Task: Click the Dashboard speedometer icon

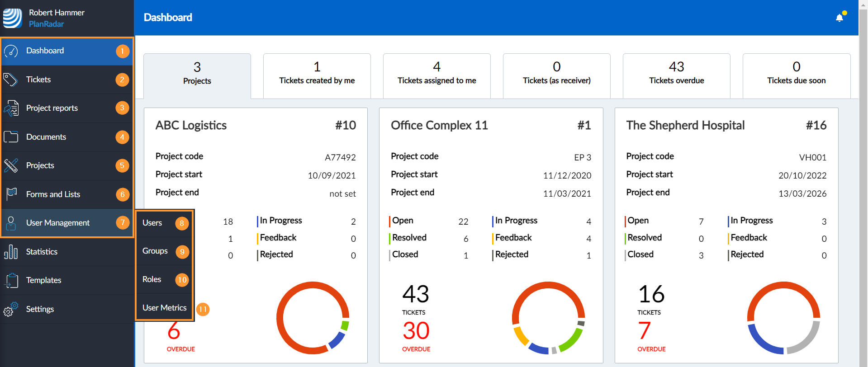Action: 11,51
